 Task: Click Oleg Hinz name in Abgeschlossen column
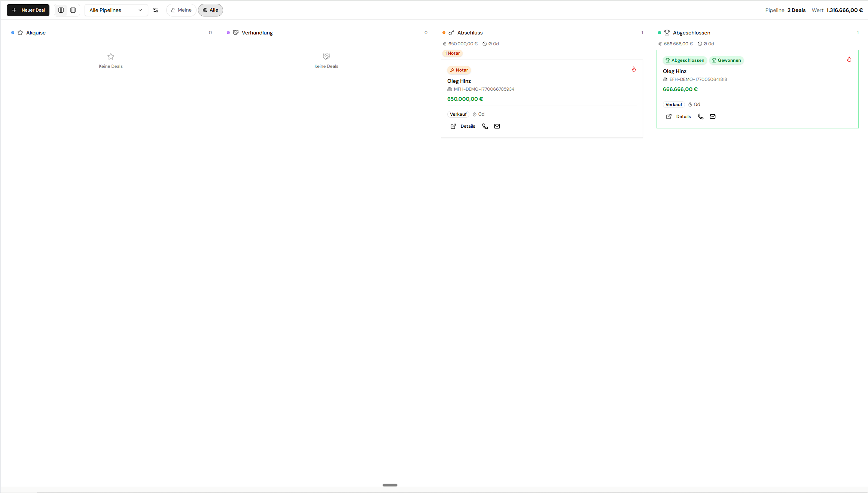(x=674, y=71)
